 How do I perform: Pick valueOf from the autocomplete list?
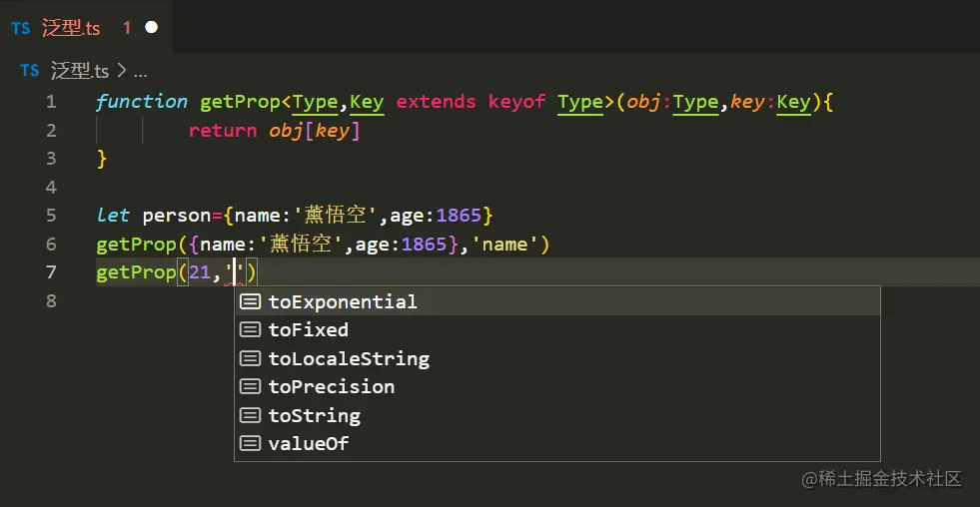coord(308,444)
